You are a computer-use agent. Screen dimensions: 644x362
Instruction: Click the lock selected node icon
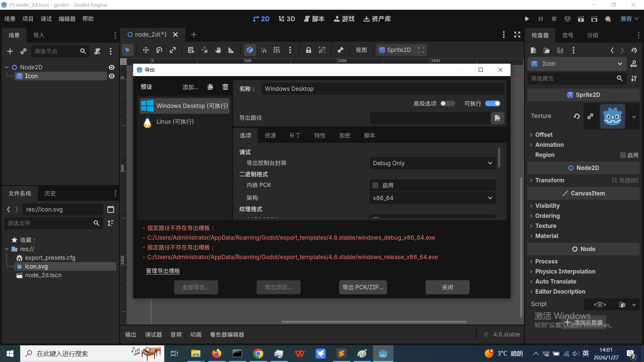(x=308, y=50)
